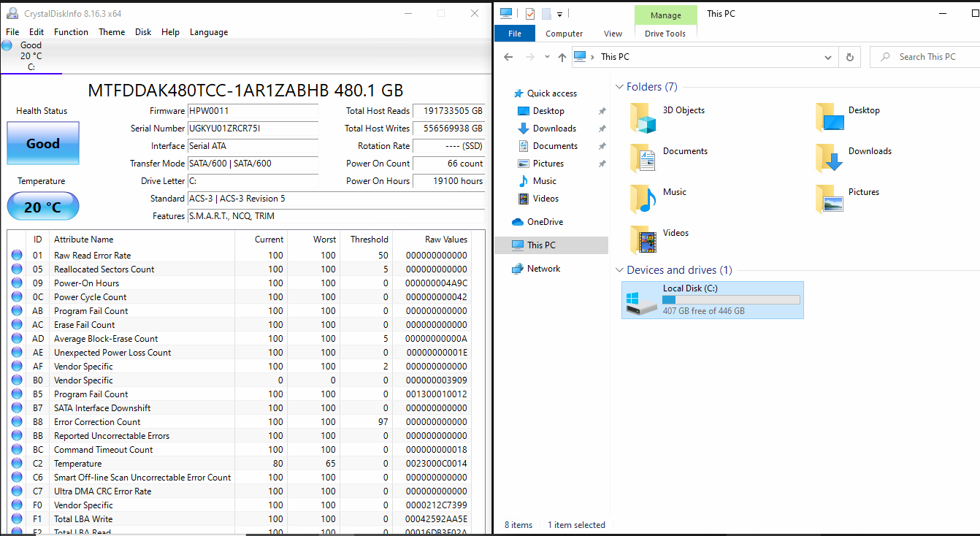Select the Local Disk (C:) drive
Screen dimensions: 980x536
713,300
